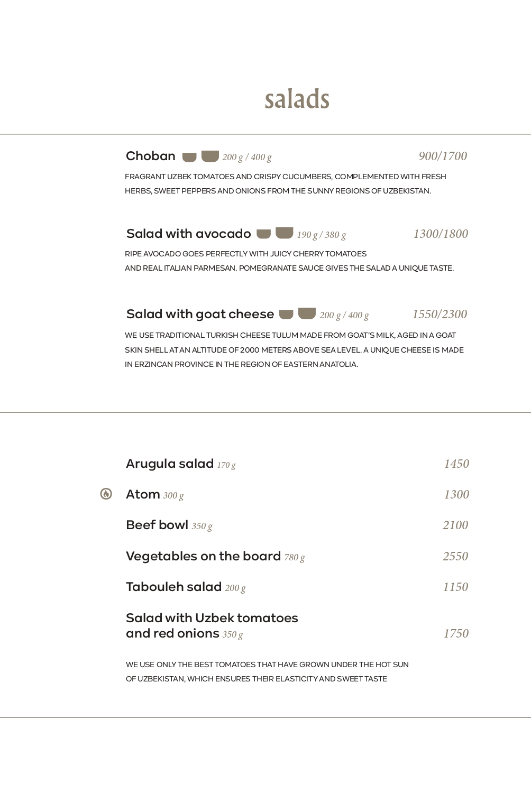Open Vegetables on the board item
The height and width of the screenshot is (812, 531).
203,556
